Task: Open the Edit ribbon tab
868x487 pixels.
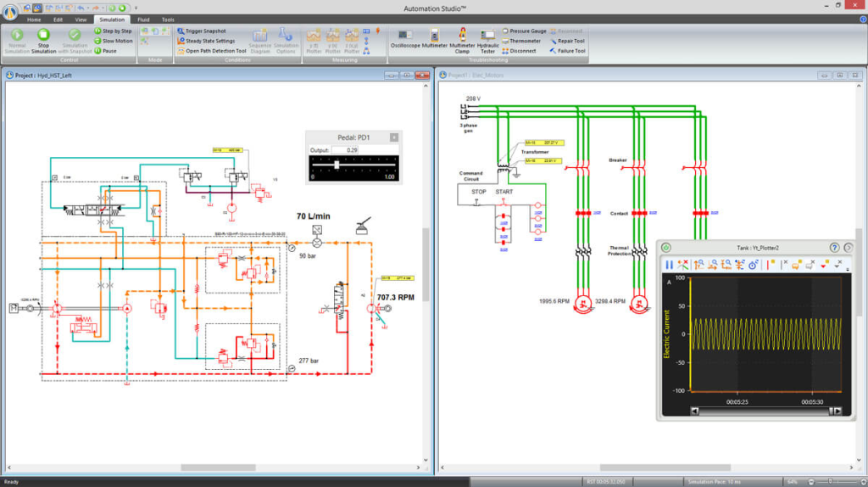Action: [x=58, y=20]
